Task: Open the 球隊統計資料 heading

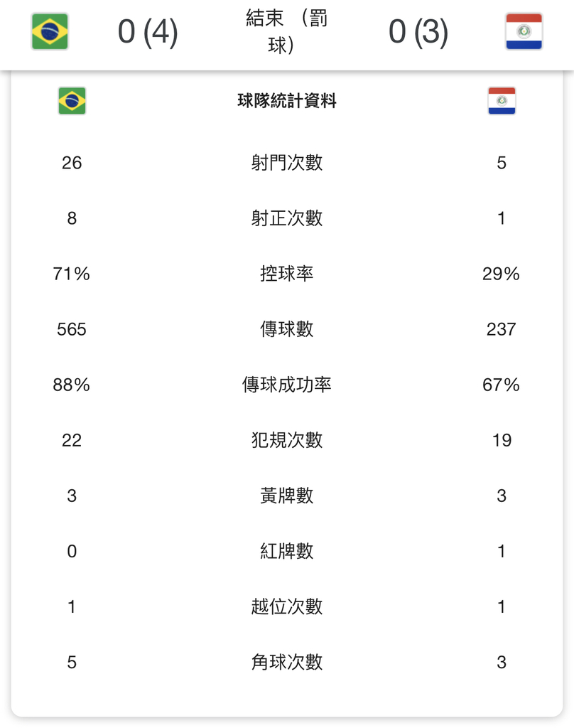Action: pyautogui.click(x=287, y=101)
